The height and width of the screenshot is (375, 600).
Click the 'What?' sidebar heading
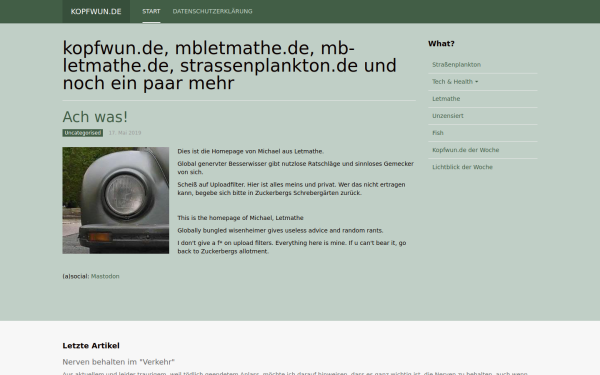[x=441, y=44]
